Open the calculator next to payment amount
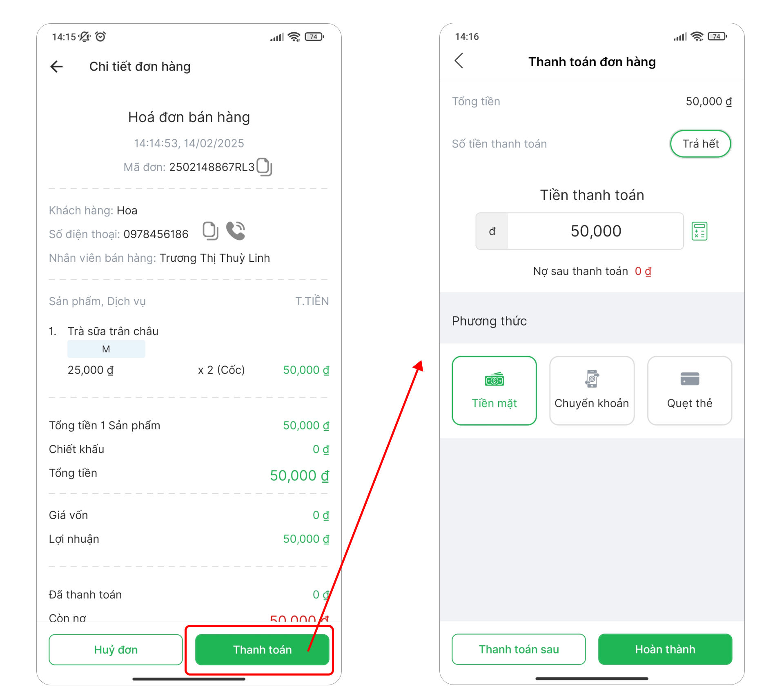 pos(699,231)
